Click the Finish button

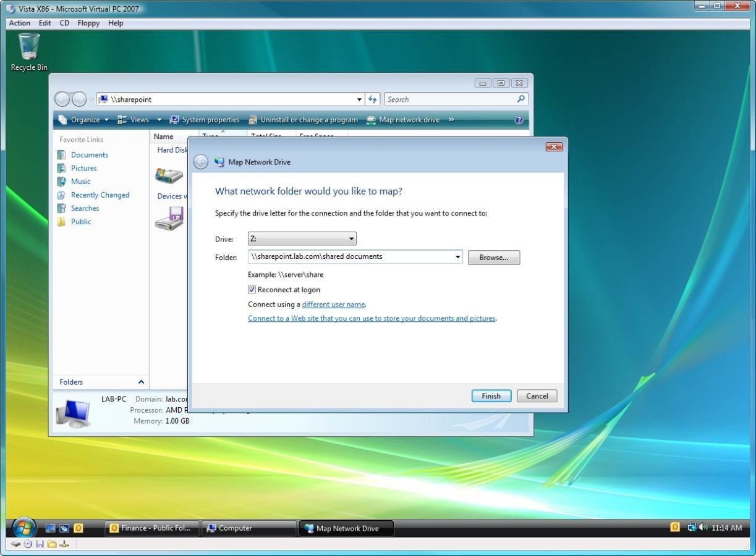tap(491, 396)
